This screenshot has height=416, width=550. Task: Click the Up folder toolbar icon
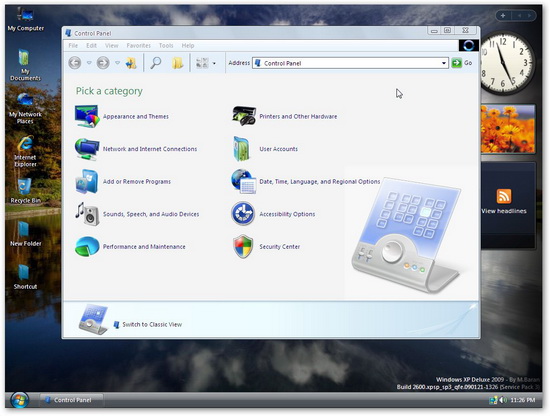click(131, 63)
